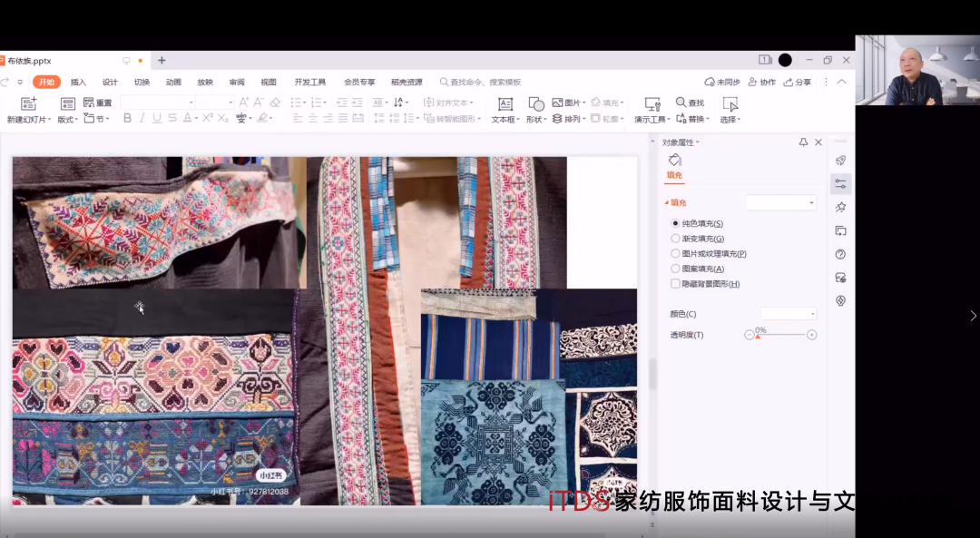
Task: Click the Find (查找) magnifier button
Action: (690, 103)
